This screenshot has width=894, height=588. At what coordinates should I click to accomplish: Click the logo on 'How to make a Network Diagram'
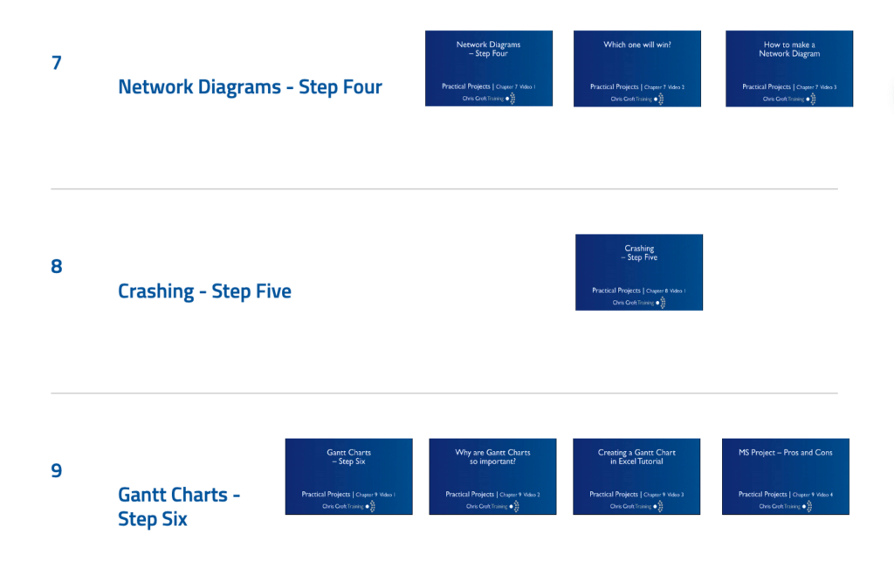click(788, 99)
